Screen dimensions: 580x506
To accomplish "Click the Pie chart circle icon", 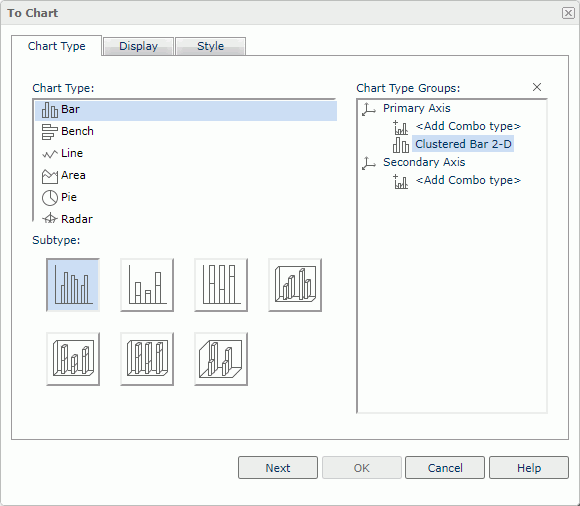I will point(50,198).
